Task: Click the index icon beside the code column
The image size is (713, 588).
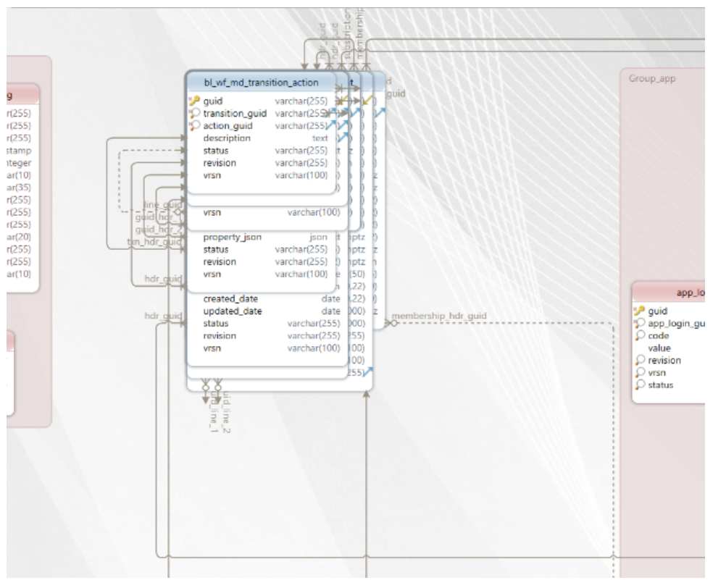Action: click(639, 336)
